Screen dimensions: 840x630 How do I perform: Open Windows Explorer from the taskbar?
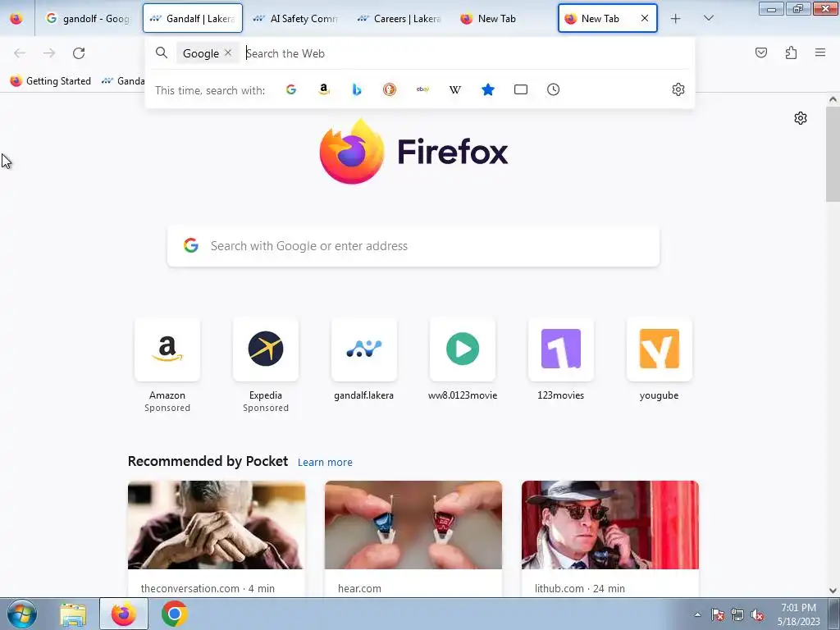coord(73,614)
